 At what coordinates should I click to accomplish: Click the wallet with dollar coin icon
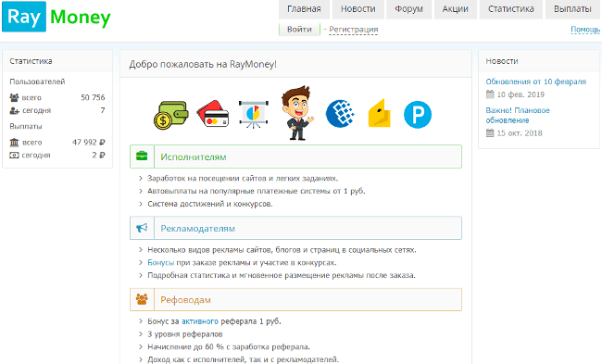click(x=171, y=115)
